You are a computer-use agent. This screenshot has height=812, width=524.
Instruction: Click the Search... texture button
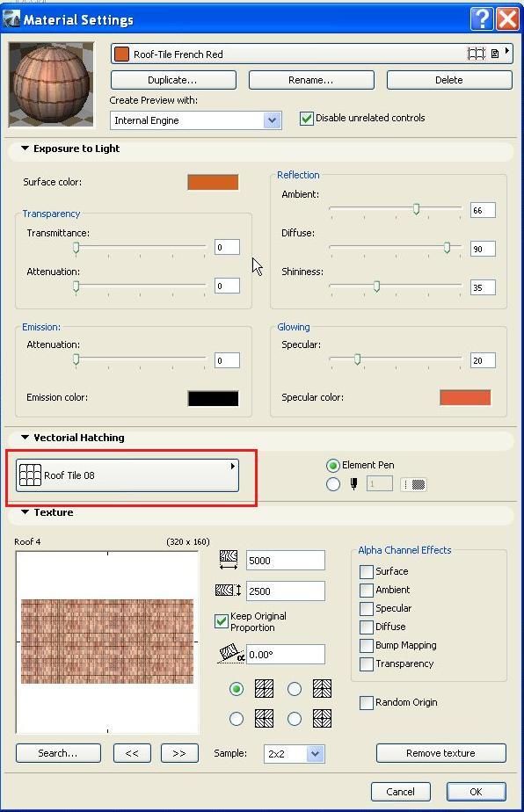tap(58, 753)
